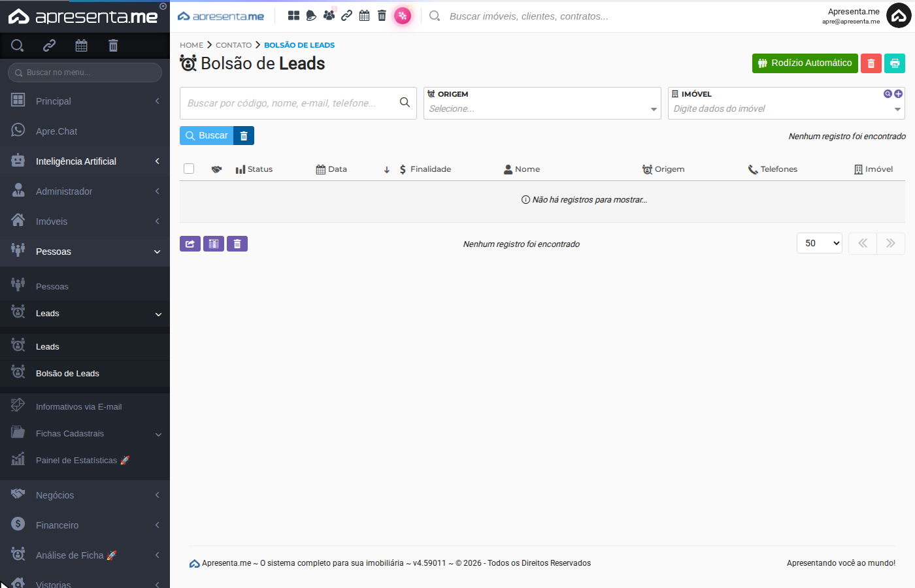
Task: Click the teal print button
Action: tap(895, 63)
